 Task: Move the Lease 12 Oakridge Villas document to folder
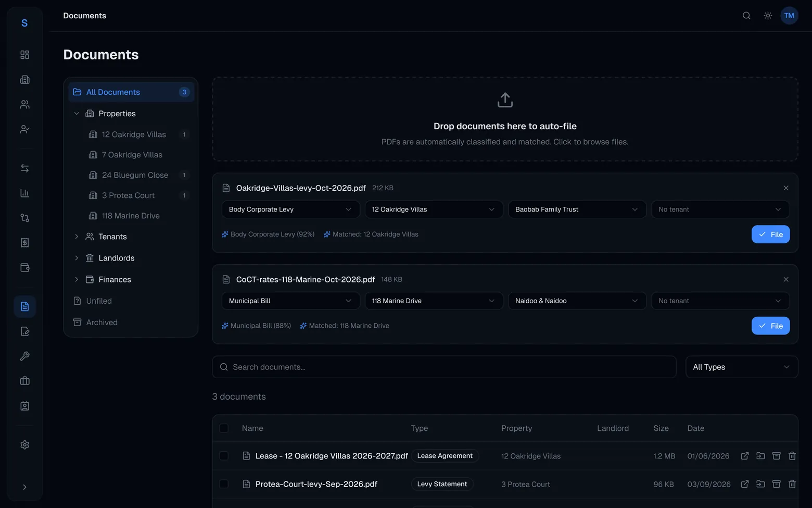click(760, 456)
